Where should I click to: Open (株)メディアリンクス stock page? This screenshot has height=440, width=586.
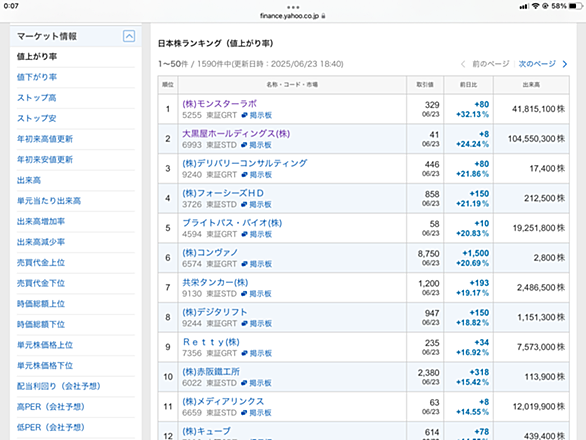pos(223,401)
